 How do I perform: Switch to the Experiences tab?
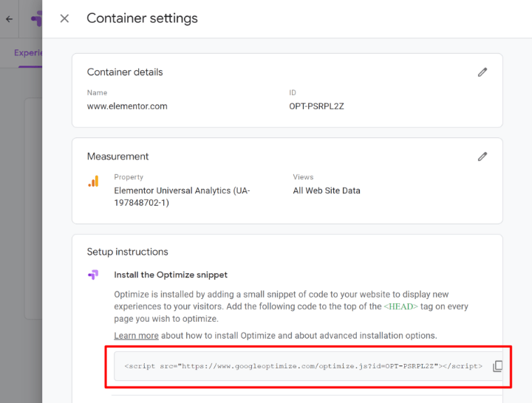28,53
